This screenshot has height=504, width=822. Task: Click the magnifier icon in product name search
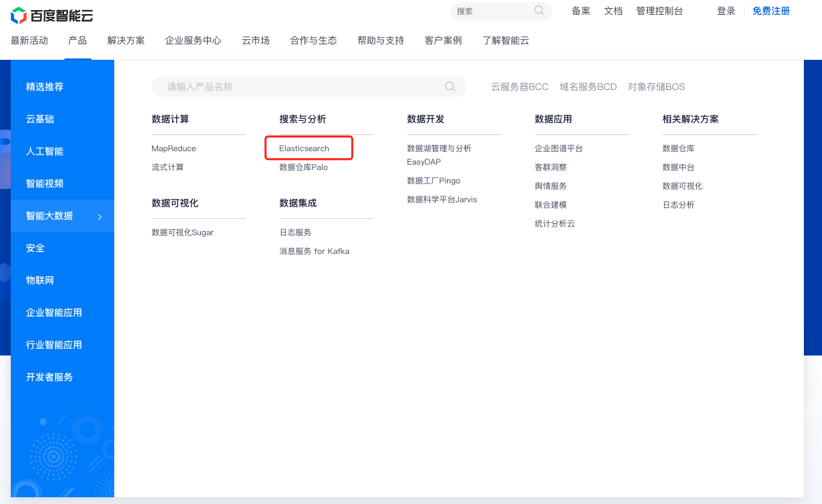tap(450, 87)
